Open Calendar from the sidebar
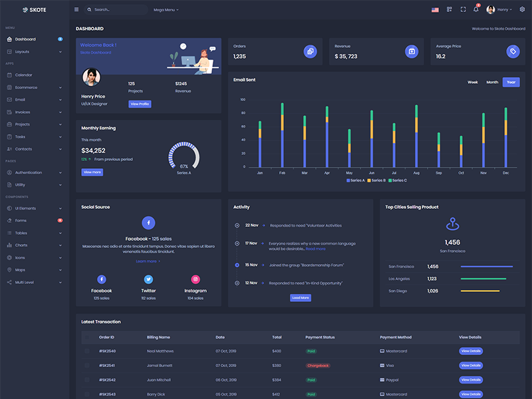The height and width of the screenshot is (399, 532). click(24, 75)
